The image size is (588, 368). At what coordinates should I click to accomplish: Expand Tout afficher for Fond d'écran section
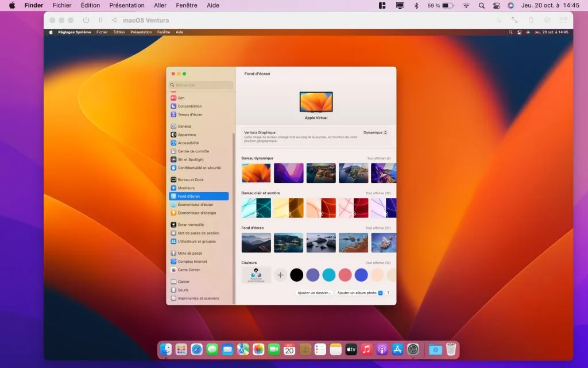[378, 228]
